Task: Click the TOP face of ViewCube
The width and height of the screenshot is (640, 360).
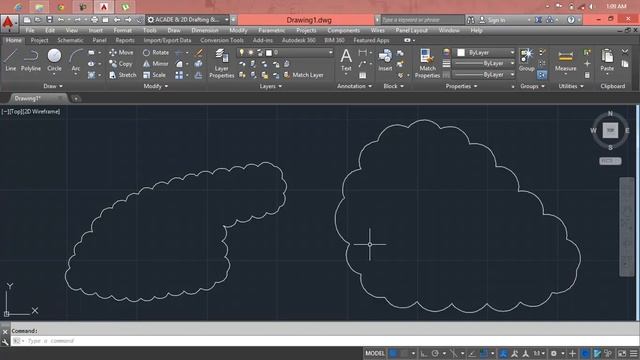Action: [x=610, y=130]
